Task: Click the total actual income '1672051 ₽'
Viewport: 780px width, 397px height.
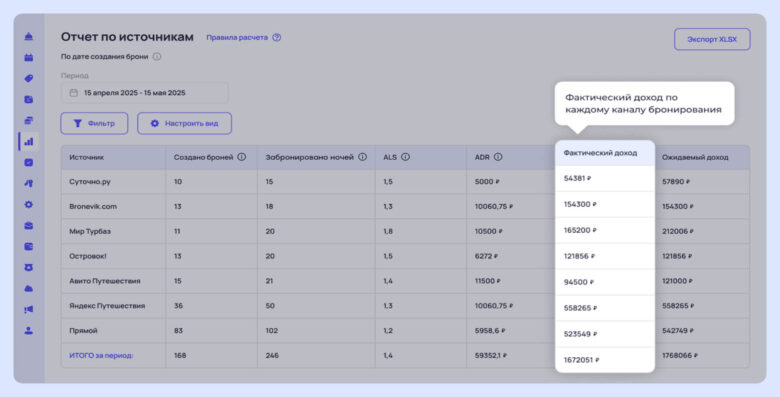Action: pyautogui.click(x=582, y=360)
